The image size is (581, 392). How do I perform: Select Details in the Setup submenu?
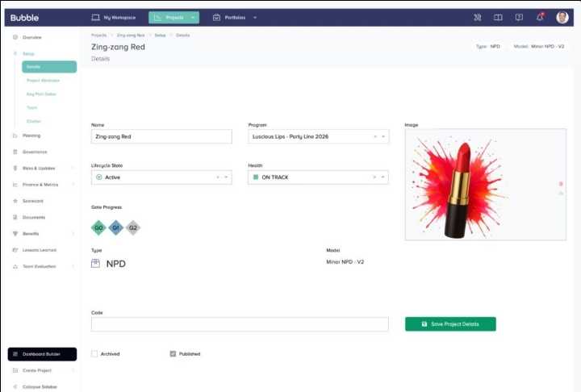coord(49,67)
